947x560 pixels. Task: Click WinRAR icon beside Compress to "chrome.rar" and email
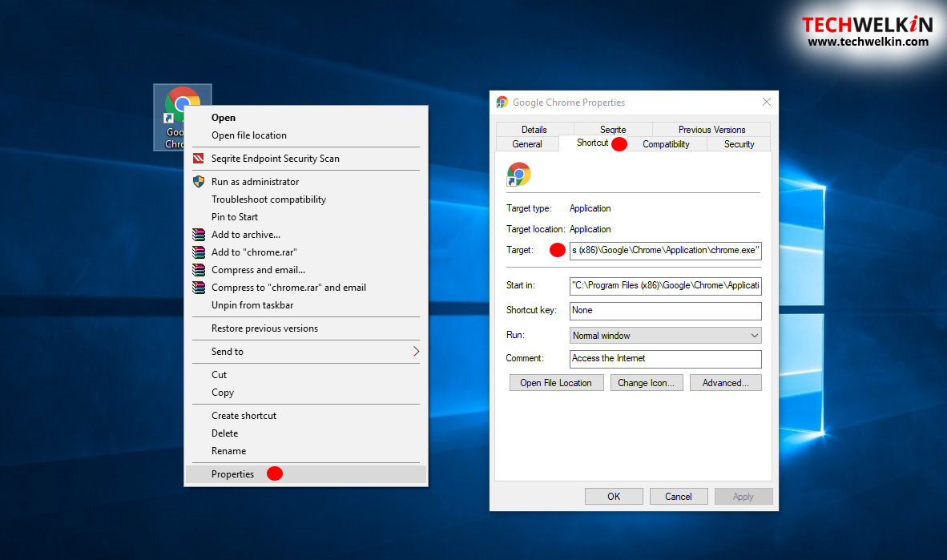[198, 287]
